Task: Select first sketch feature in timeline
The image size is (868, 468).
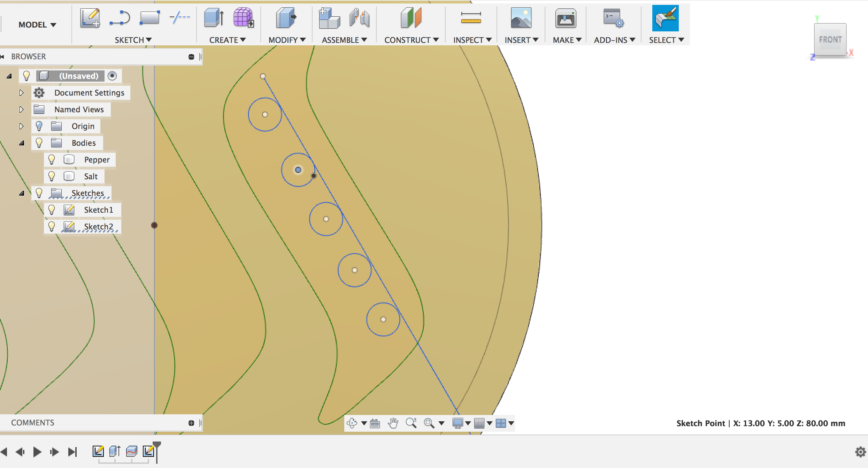Action: click(x=98, y=451)
